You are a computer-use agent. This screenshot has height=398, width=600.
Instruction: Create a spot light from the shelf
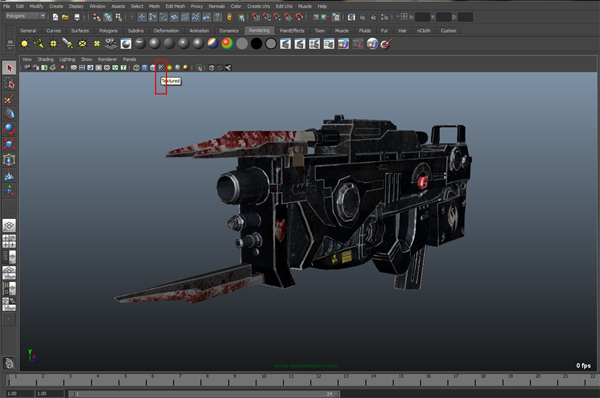[68, 44]
